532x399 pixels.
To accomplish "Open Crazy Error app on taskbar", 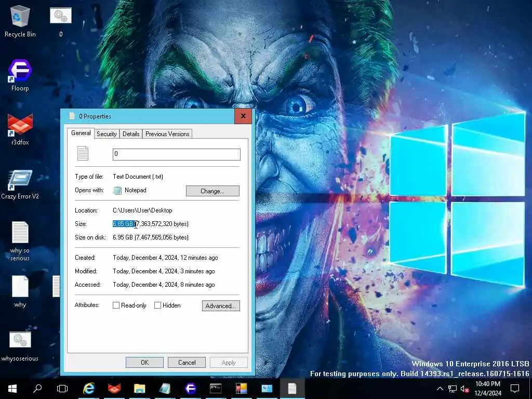I will click(x=165, y=389).
